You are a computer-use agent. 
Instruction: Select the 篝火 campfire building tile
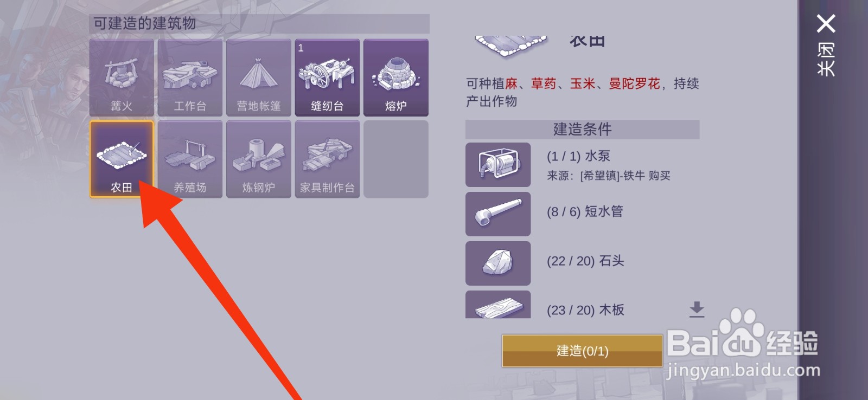click(x=122, y=78)
